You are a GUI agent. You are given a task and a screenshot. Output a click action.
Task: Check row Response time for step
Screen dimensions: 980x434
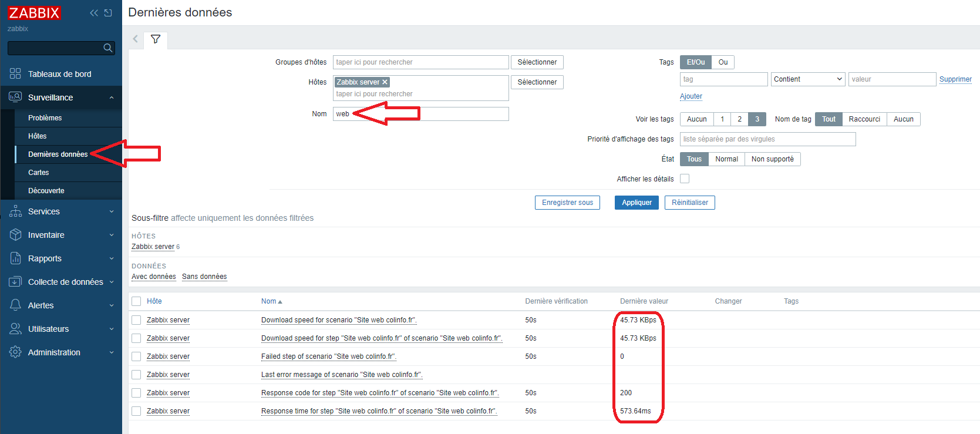coord(136,411)
